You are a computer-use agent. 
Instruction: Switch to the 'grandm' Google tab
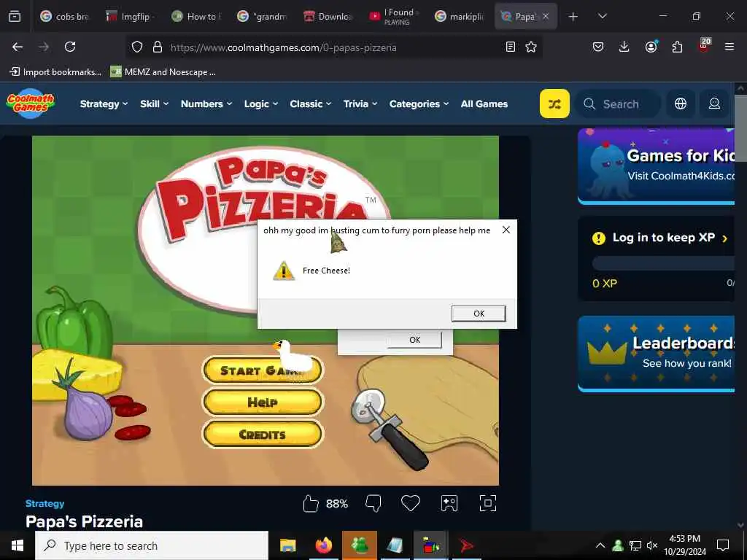[x=262, y=16]
